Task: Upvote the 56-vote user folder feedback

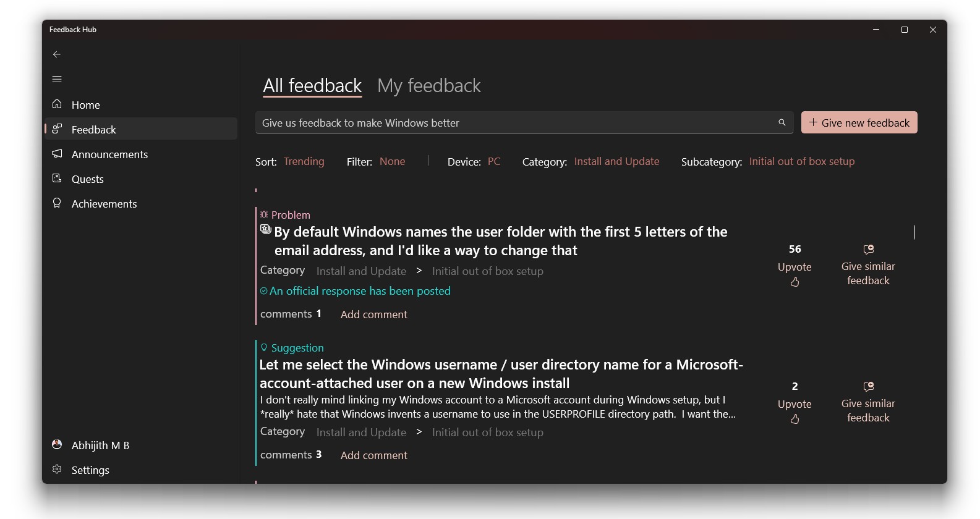Action: pos(795,282)
